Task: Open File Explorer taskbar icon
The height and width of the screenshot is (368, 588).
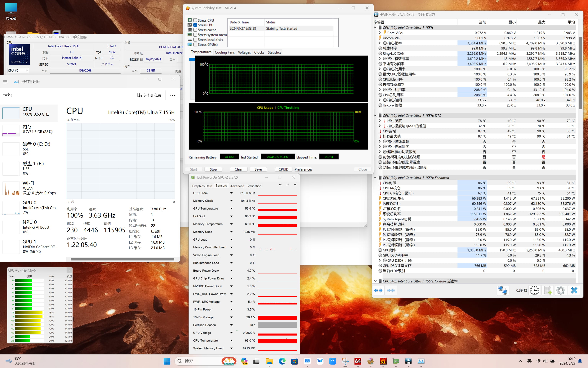Action: coord(269,361)
